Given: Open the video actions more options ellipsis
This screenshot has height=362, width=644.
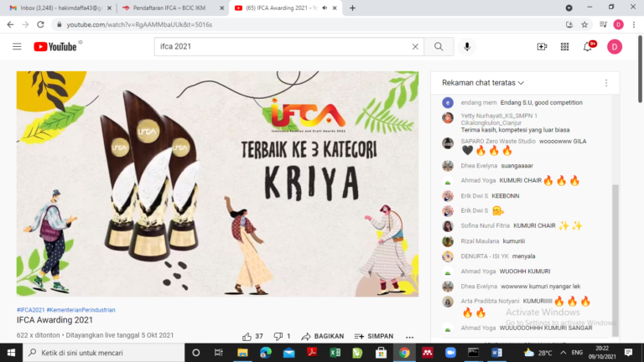Looking at the screenshot, I should click(411, 336).
